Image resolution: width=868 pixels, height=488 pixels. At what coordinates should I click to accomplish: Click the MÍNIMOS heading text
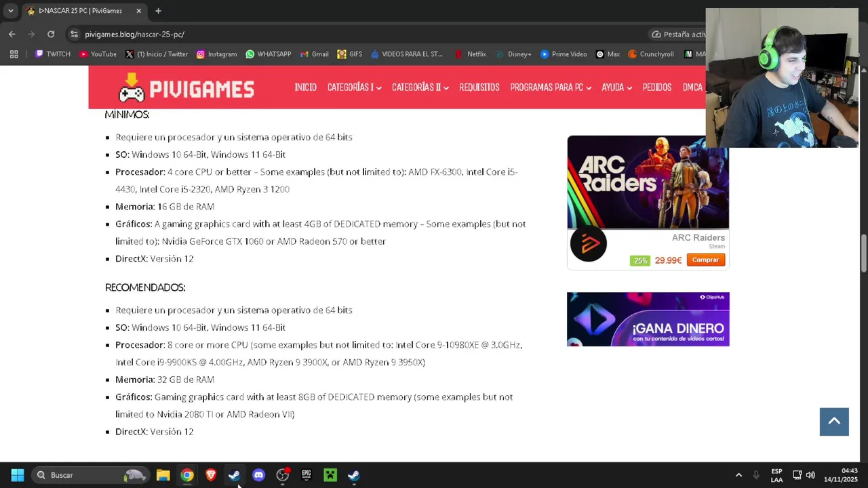coord(127,115)
